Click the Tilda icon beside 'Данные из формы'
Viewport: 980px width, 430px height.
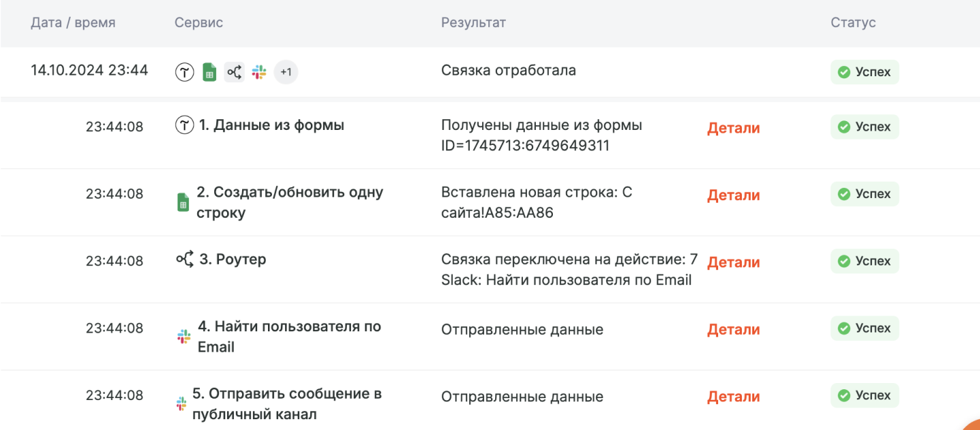coord(184,126)
